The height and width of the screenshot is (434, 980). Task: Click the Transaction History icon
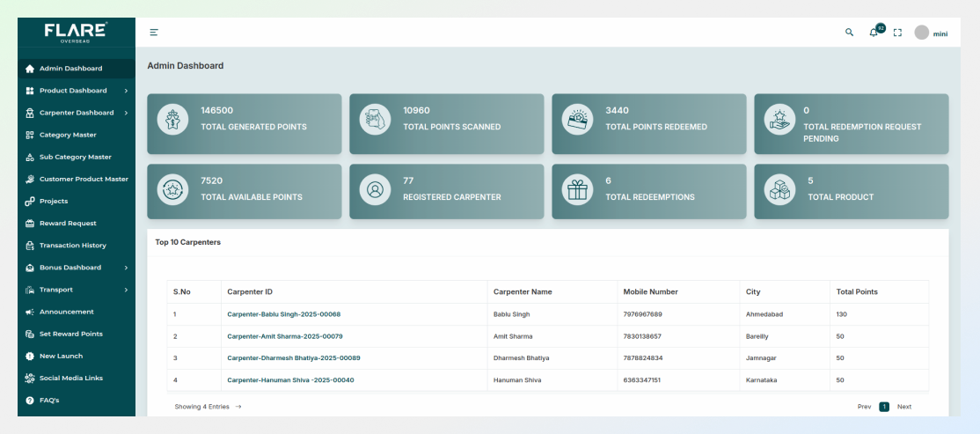coord(29,246)
